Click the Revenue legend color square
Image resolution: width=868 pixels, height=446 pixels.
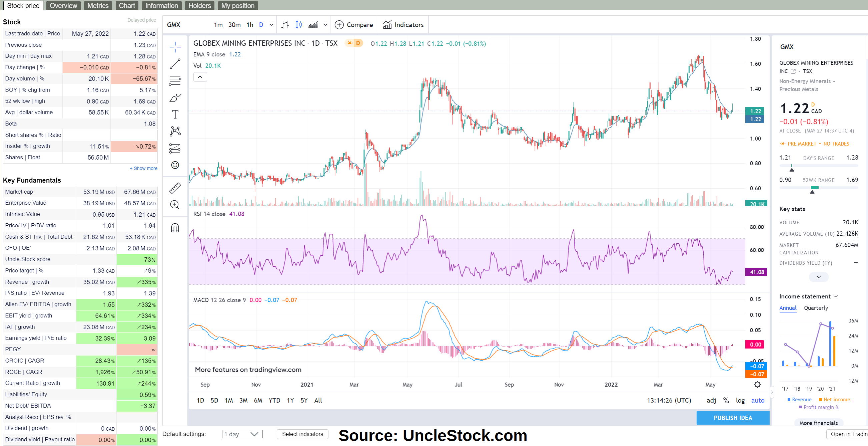point(789,400)
